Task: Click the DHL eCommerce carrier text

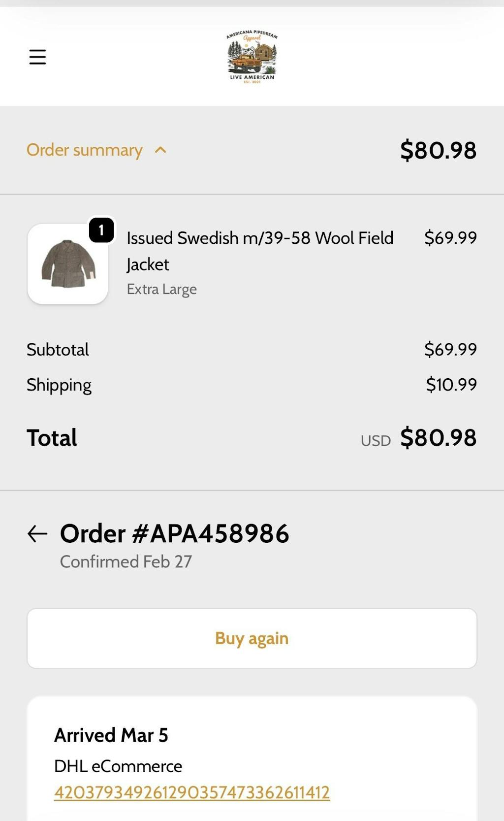Action: point(118,766)
